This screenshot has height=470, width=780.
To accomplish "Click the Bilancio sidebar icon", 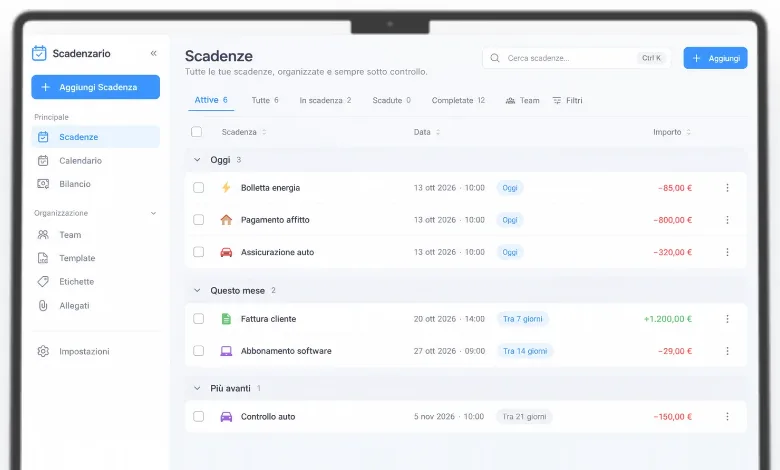I will point(43,184).
